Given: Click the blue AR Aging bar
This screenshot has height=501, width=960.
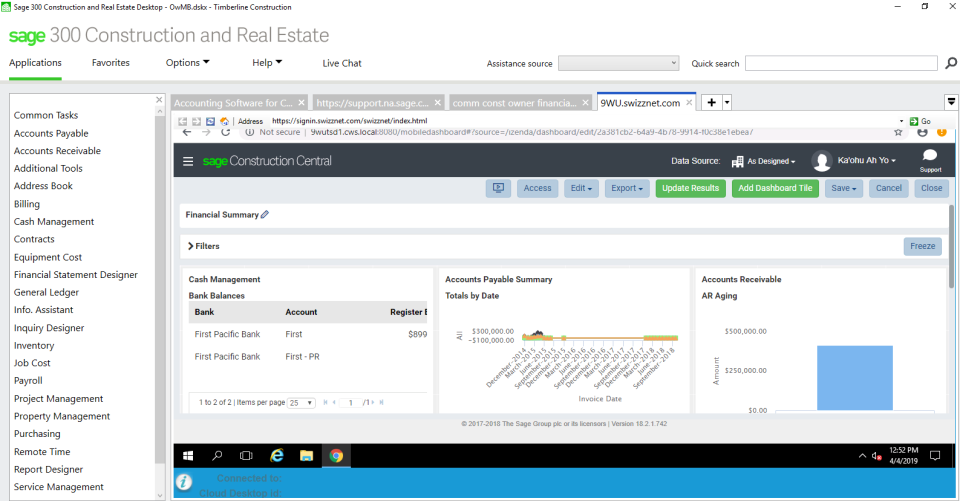Looking at the screenshot, I should pyautogui.click(x=855, y=378).
